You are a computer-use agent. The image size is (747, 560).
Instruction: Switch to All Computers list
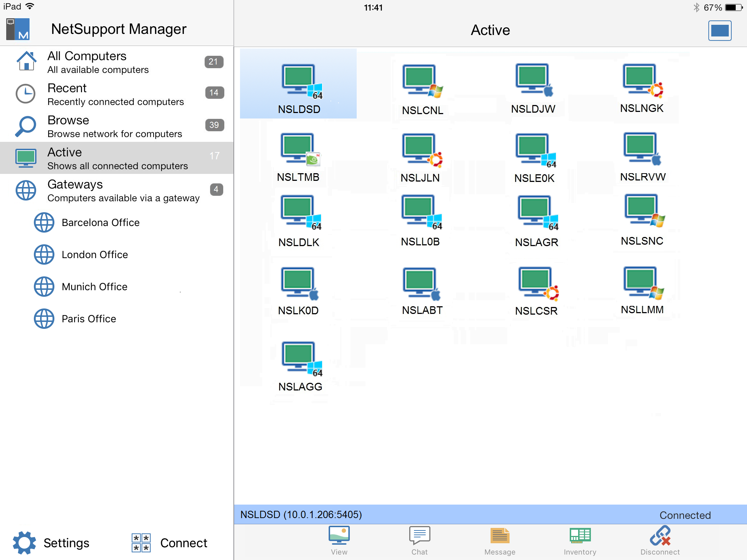pos(117,62)
